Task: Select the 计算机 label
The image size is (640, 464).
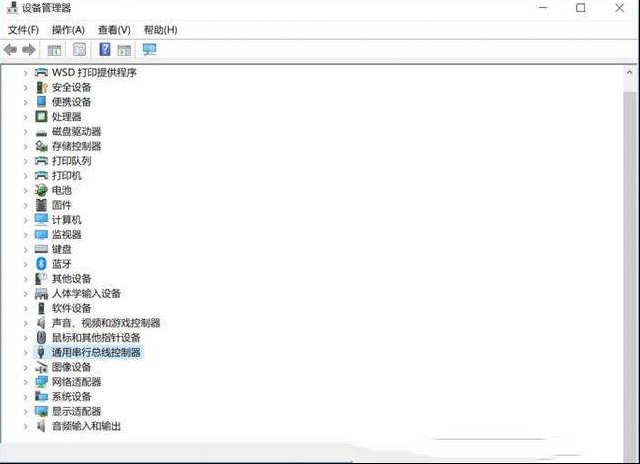Action: coord(67,220)
